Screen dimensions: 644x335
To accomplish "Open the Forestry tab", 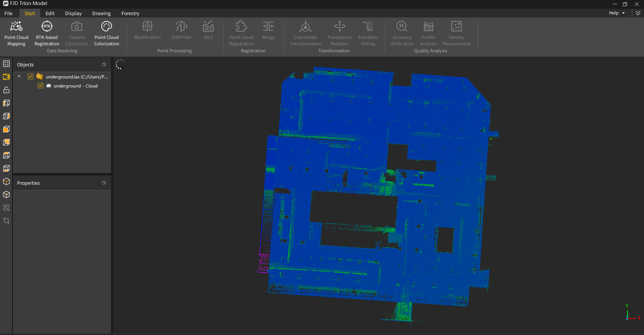I will pos(130,13).
